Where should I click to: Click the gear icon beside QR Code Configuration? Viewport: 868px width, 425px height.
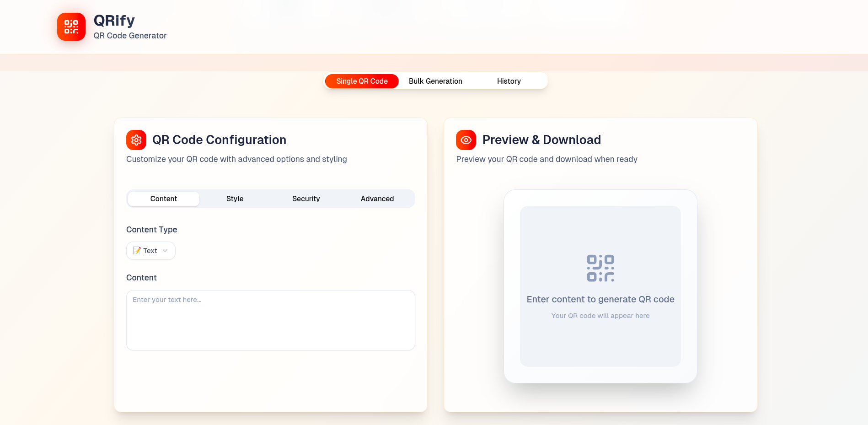136,140
